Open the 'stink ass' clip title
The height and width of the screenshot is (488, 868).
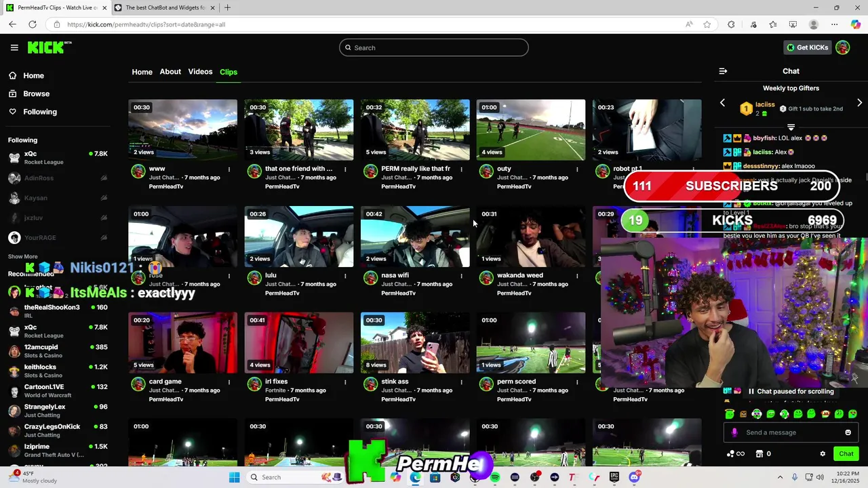pyautogui.click(x=395, y=382)
